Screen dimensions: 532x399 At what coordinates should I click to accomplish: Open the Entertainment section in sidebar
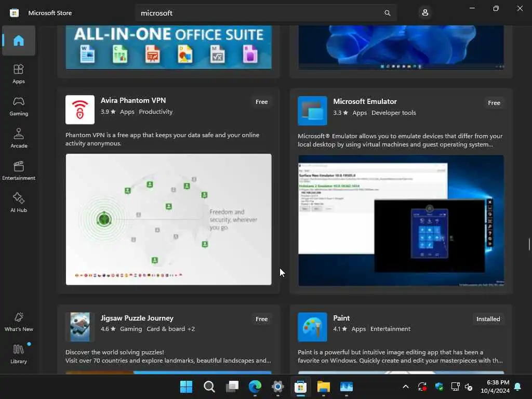tap(19, 170)
